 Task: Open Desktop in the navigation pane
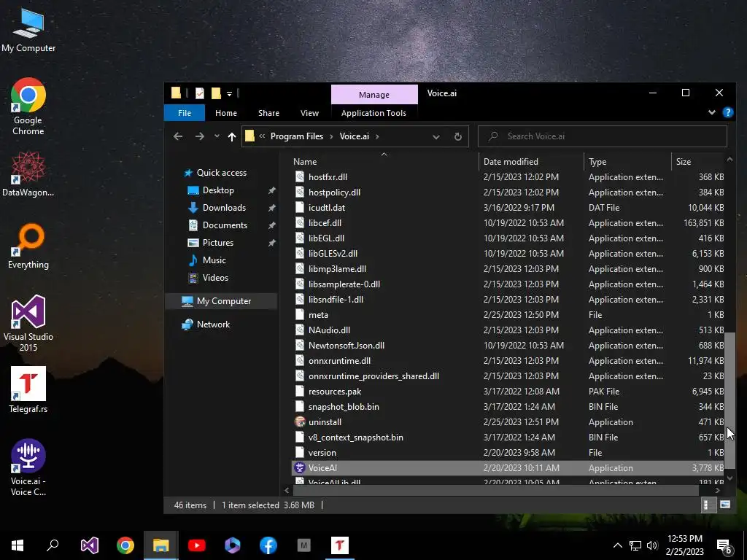218,190
